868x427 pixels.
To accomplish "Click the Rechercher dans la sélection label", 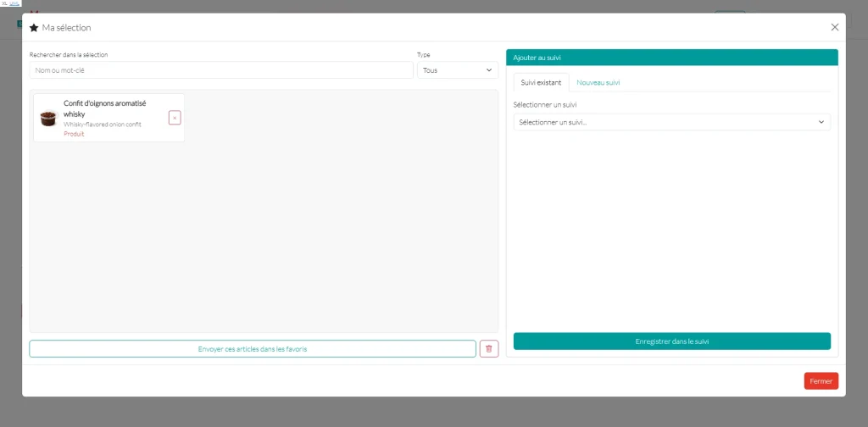I will 69,55.
